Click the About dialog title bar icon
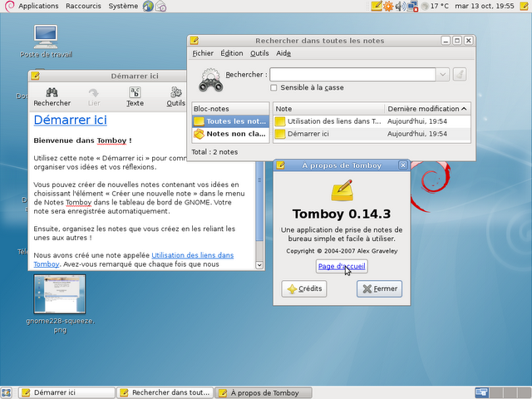The height and width of the screenshot is (399, 532). tap(280, 165)
